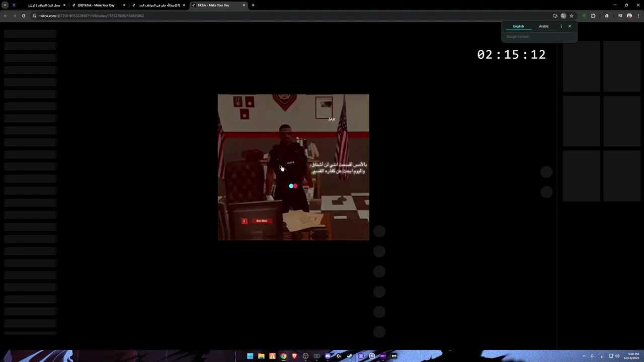Close the active TikTok tab
644x362 pixels.
click(x=244, y=5)
